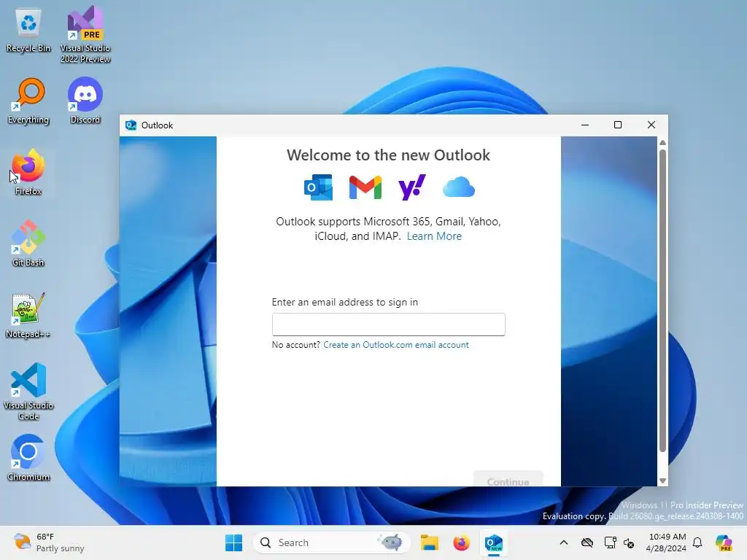
Task: Select the Notepad++ desktop icon
Action: (x=28, y=315)
